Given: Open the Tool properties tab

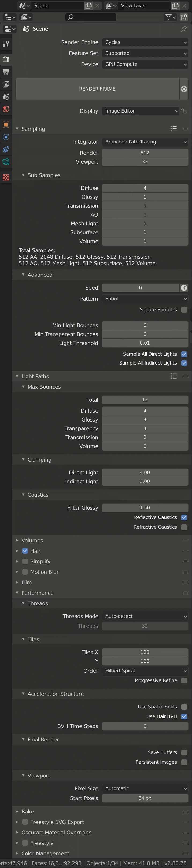Looking at the screenshot, I should pyautogui.click(x=6, y=44).
